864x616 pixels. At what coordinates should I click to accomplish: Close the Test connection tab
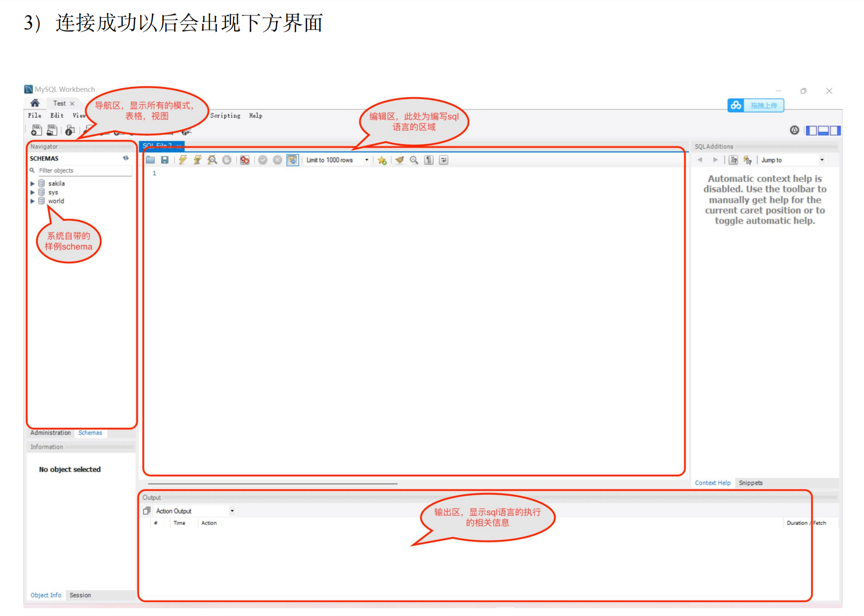click(x=72, y=104)
